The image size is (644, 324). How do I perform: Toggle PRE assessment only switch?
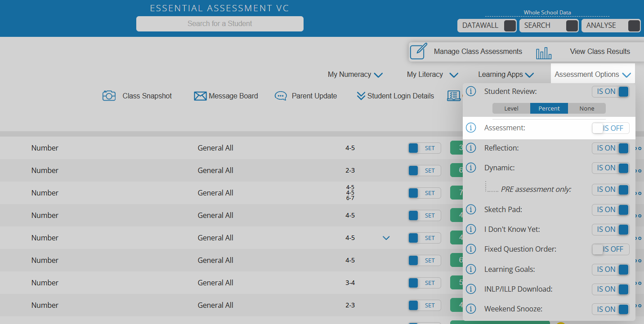click(611, 190)
